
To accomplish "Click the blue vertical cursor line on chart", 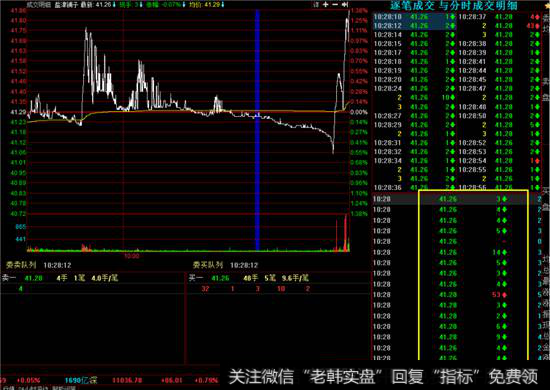I will [257, 130].
